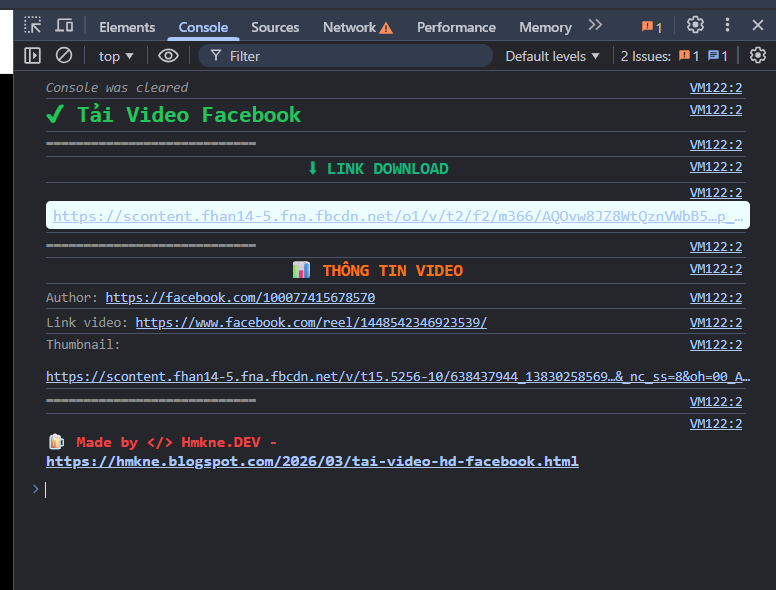Click the Tải Video Facebook heading text
The image size is (776, 590).
pos(189,115)
